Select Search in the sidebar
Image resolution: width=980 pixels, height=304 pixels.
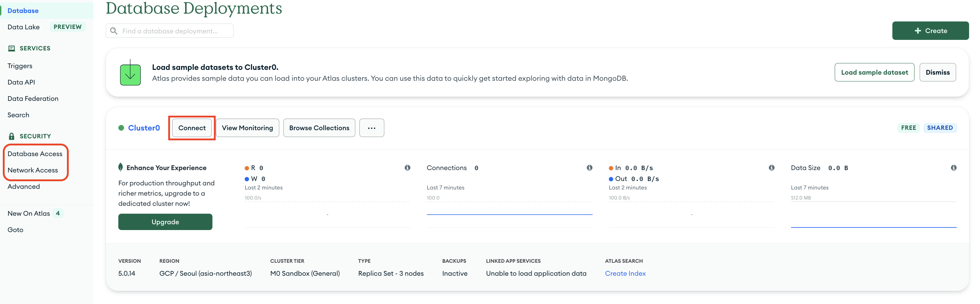pos(18,115)
